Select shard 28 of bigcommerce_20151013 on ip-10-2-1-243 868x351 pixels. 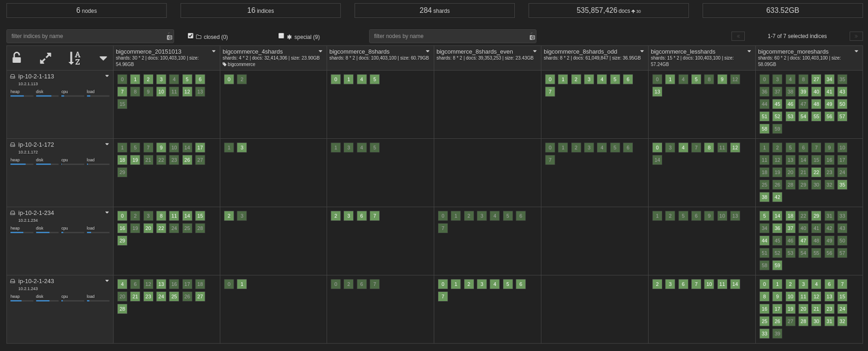point(122,309)
